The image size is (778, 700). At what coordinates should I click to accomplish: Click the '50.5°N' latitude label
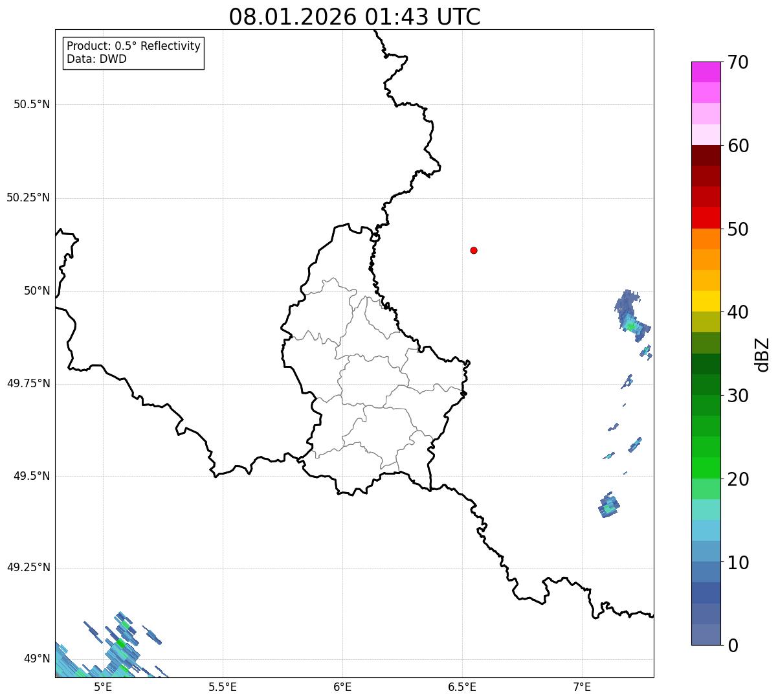(x=32, y=104)
